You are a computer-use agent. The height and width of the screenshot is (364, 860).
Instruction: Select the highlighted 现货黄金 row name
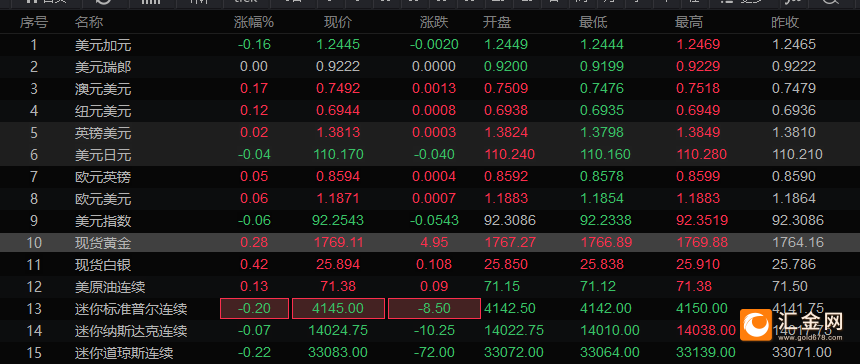(x=103, y=242)
